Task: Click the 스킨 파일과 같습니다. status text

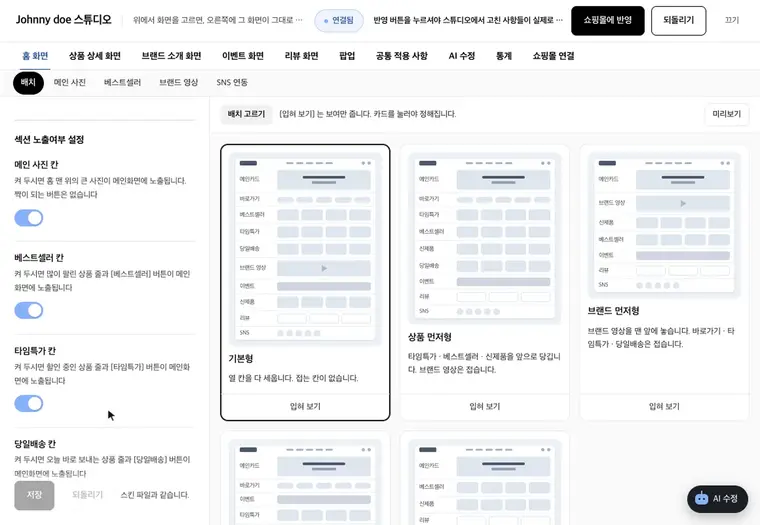Action: (155, 495)
